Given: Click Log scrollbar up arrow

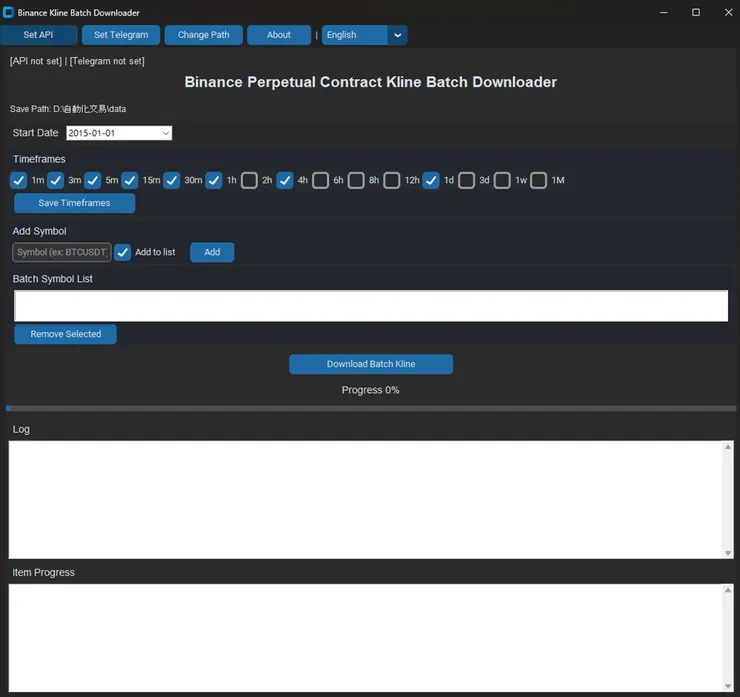Looking at the screenshot, I should 728,447.
